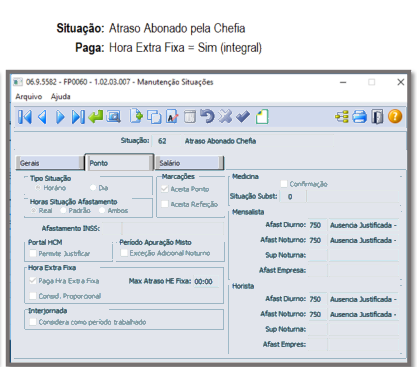Select the Horário radio button
The width and height of the screenshot is (417, 367).
(38, 188)
